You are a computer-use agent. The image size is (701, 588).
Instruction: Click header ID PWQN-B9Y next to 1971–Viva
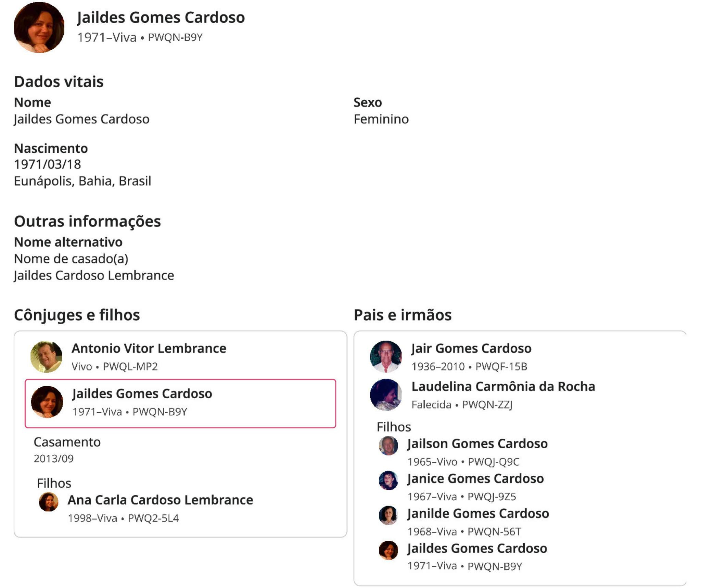(x=175, y=37)
